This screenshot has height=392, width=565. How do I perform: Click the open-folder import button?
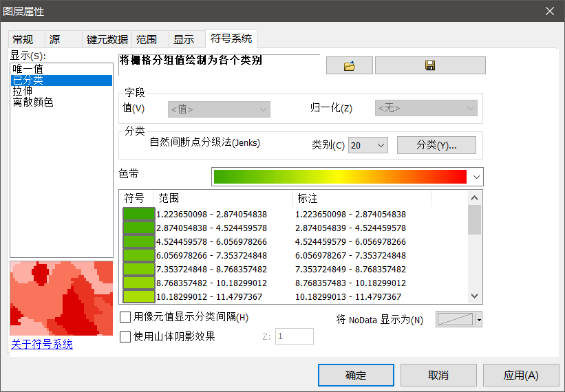pos(349,65)
